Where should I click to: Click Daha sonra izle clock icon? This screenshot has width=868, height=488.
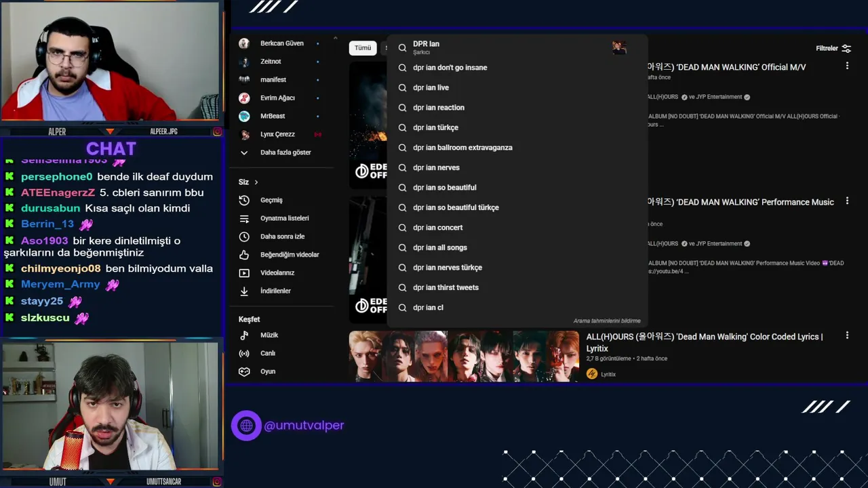pos(244,237)
